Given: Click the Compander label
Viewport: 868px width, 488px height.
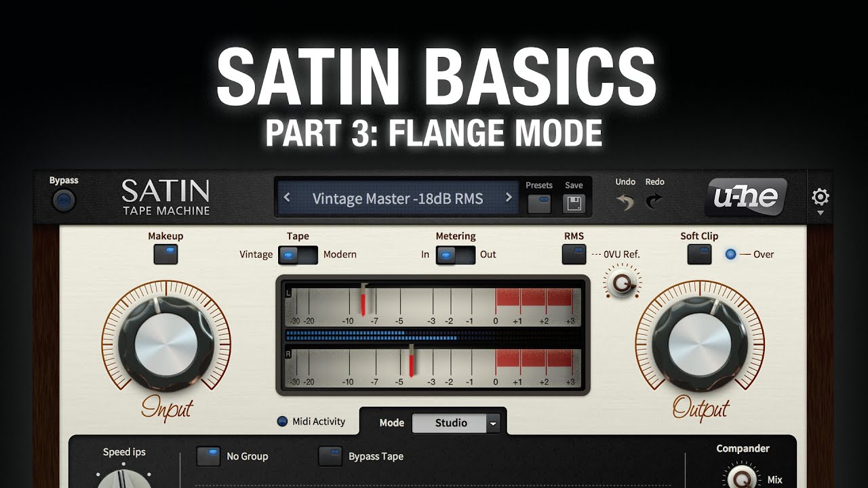Looking at the screenshot, I should pyautogui.click(x=743, y=449).
